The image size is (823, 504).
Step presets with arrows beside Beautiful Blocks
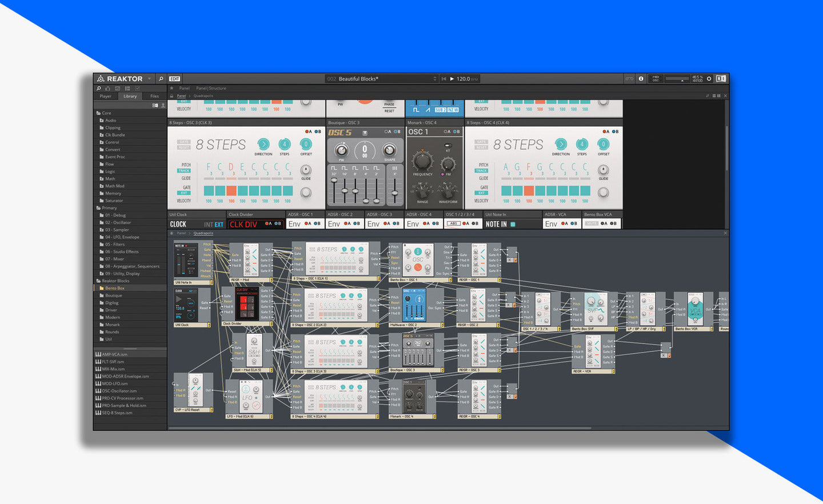pyautogui.click(x=435, y=79)
